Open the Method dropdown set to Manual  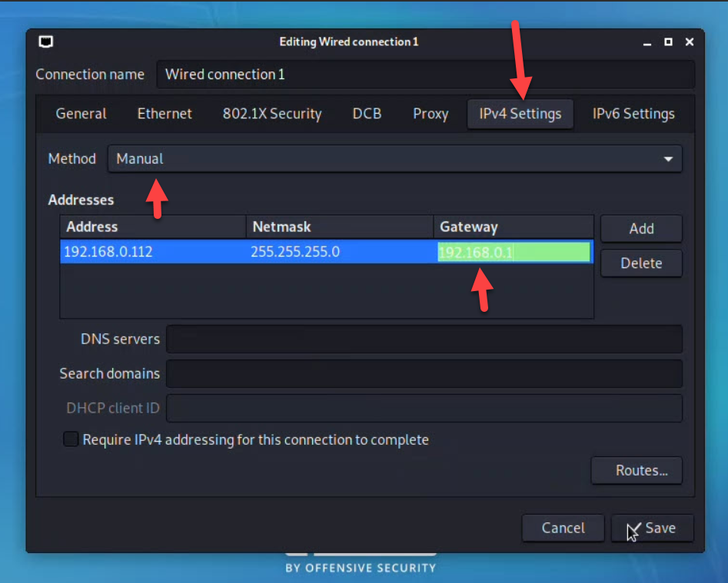(x=394, y=159)
